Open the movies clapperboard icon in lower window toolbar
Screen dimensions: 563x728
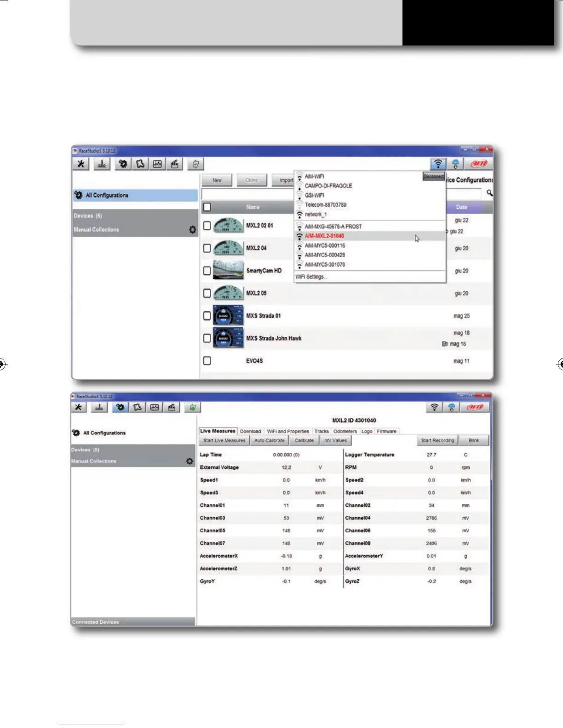click(x=172, y=407)
